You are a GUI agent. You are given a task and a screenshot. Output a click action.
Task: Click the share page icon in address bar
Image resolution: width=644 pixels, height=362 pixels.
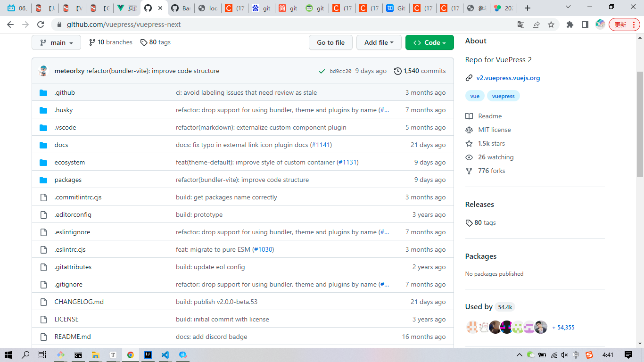point(536,25)
